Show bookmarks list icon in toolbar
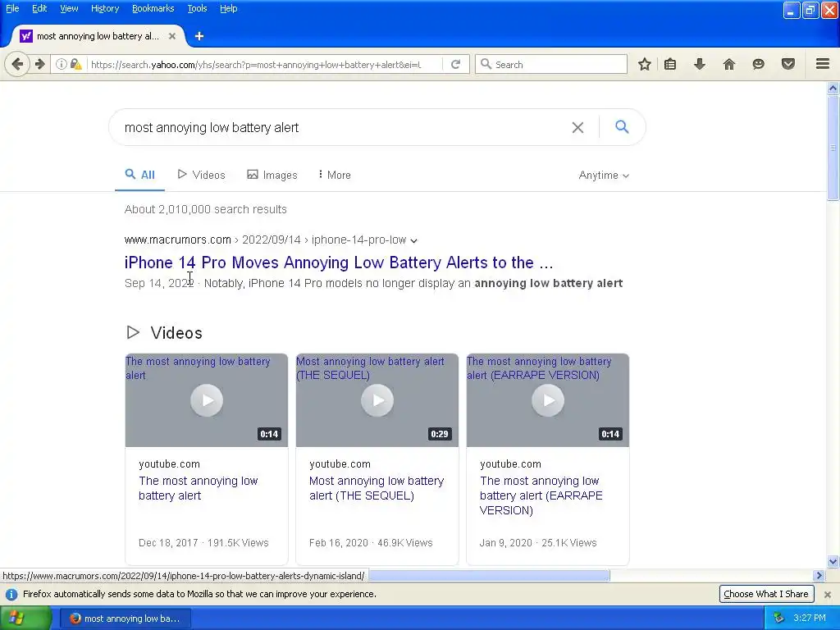The width and height of the screenshot is (840, 630). coord(670,65)
